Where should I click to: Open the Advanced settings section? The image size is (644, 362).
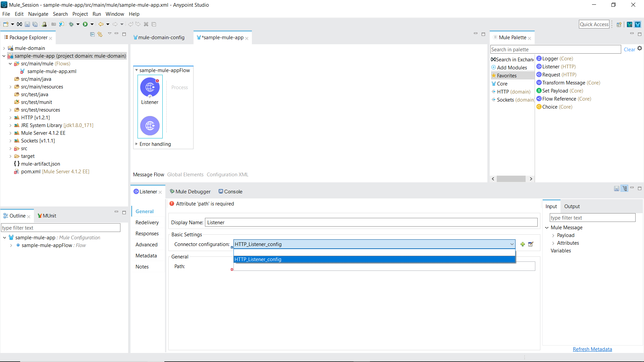coord(146,245)
